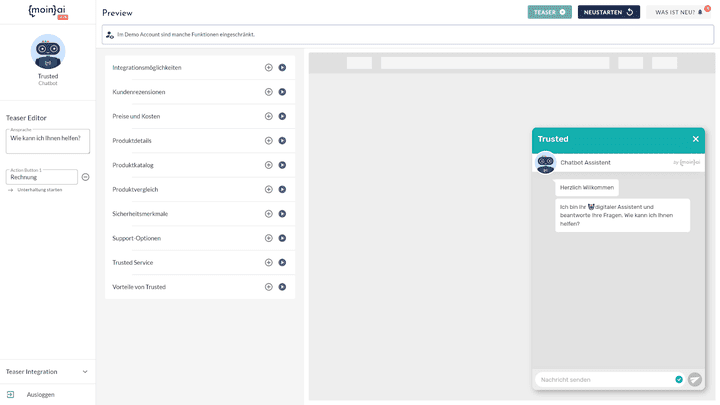Select the Vorteile von Trusted label
The height and width of the screenshot is (405, 720).
(x=139, y=287)
